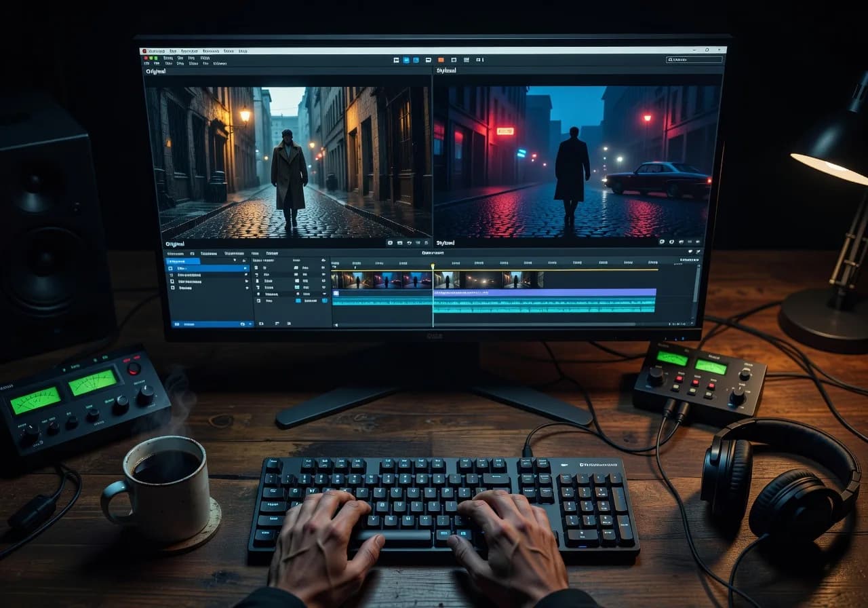Click the yellow playhead marker on the timeline
The width and height of the screenshot is (868, 608).
click(432, 266)
